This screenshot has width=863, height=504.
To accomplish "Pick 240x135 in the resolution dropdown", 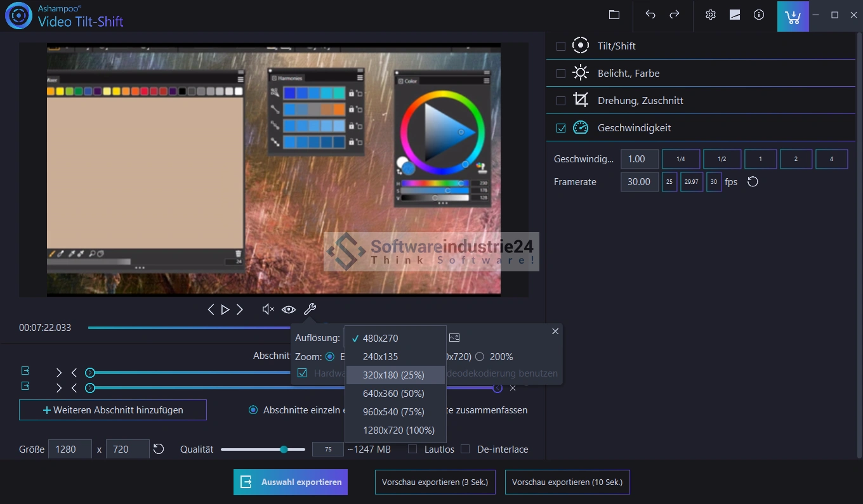I will [380, 357].
